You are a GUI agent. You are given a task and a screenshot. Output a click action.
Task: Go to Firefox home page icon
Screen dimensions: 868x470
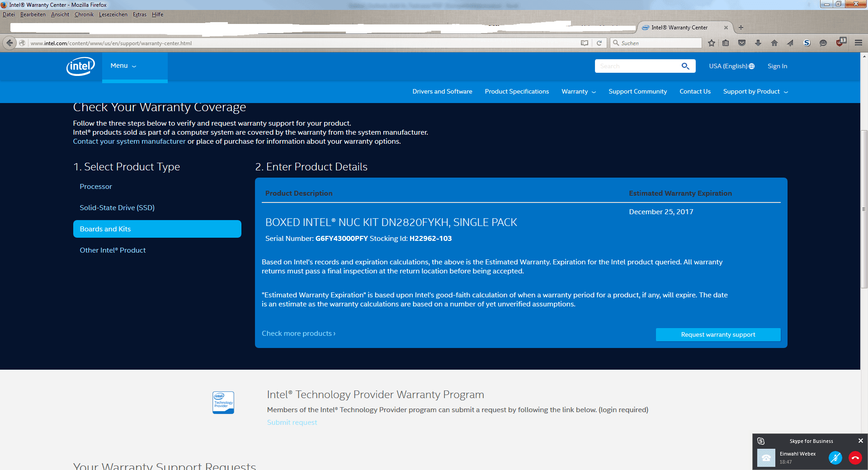tap(774, 43)
